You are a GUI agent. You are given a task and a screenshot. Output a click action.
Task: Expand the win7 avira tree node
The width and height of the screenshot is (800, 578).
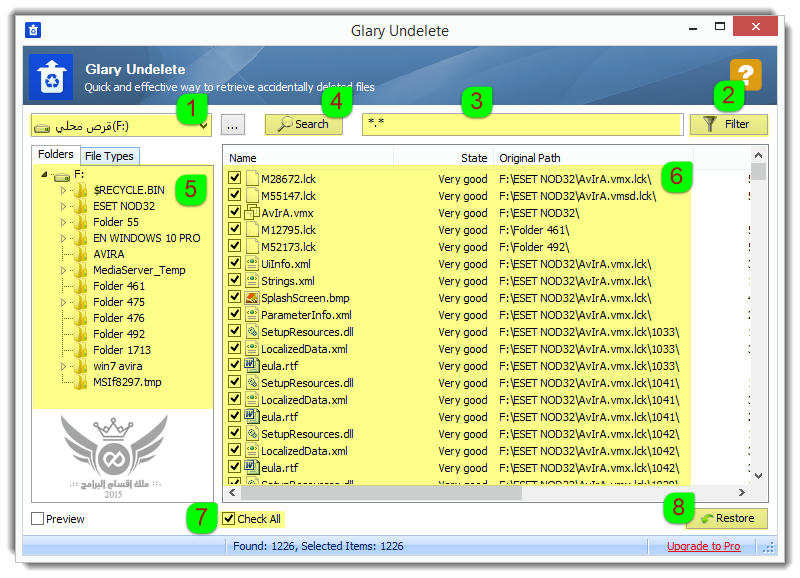pyautogui.click(x=63, y=366)
